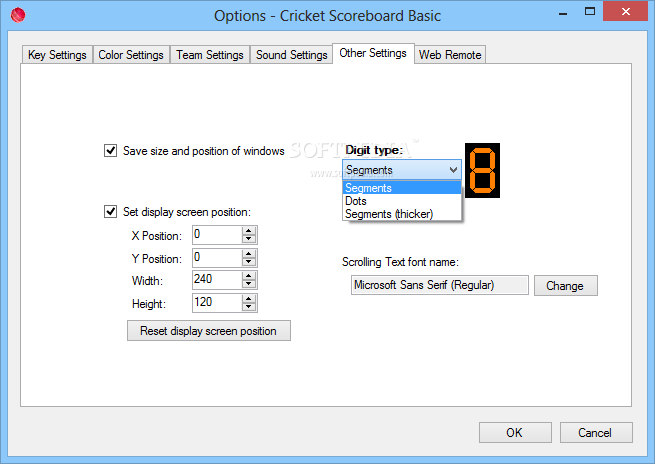Close the Options window
Screen dimensions: 655x464
(x=625, y=11)
